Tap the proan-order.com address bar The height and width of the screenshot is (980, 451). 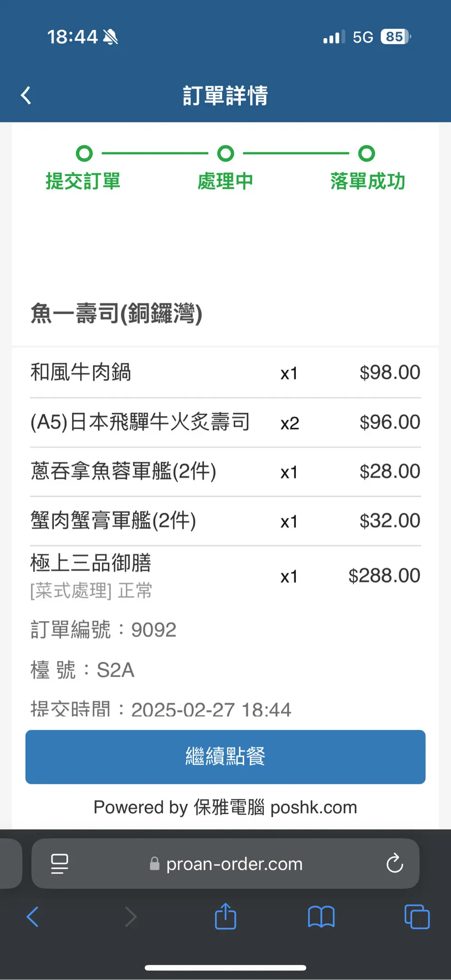point(234,864)
